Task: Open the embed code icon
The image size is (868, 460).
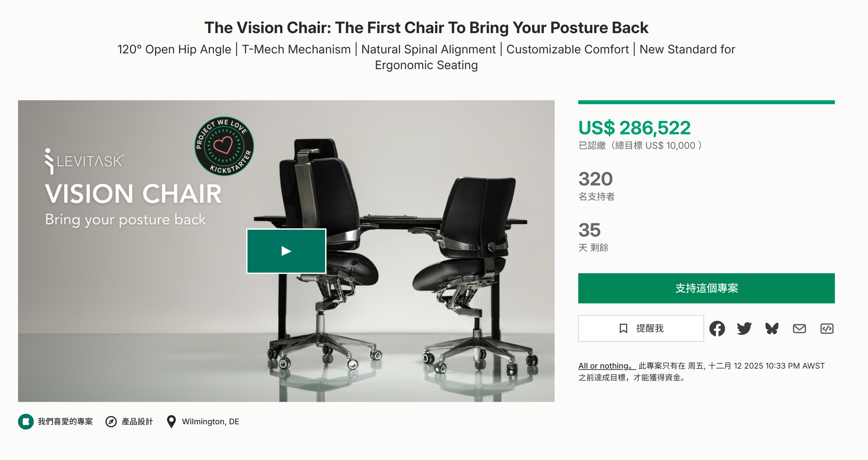Action: 827,328
